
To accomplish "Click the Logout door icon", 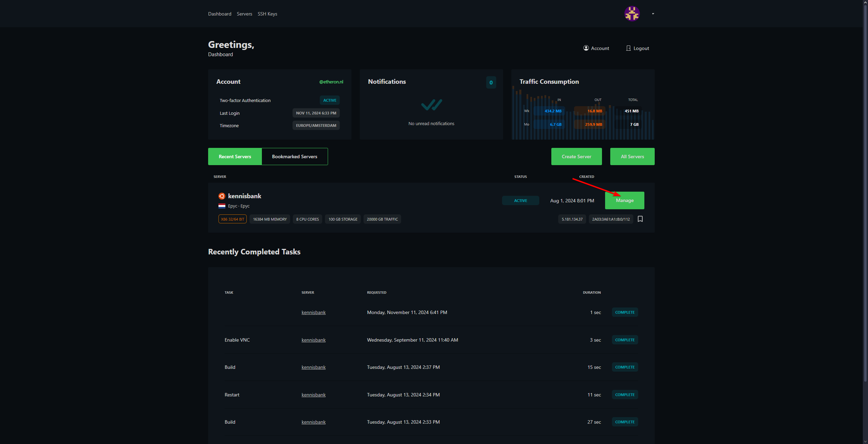I will [628, 48].
